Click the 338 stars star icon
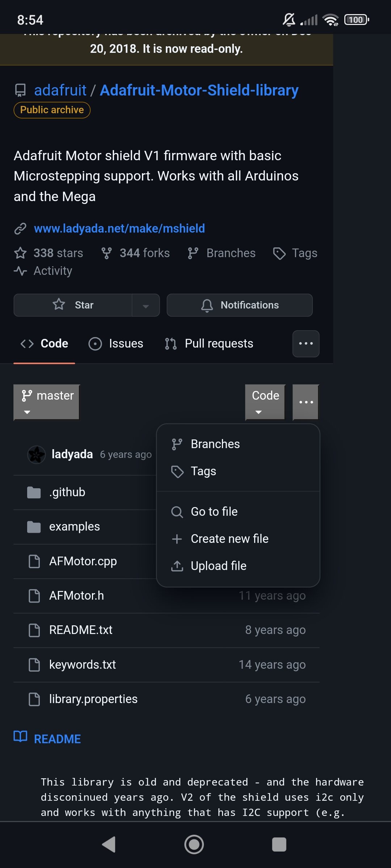The image size is (391, 868). pos(20,253)
